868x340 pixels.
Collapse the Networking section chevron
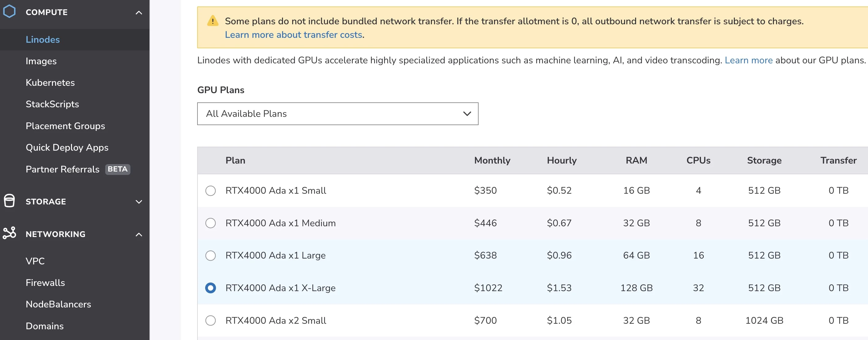138,234
